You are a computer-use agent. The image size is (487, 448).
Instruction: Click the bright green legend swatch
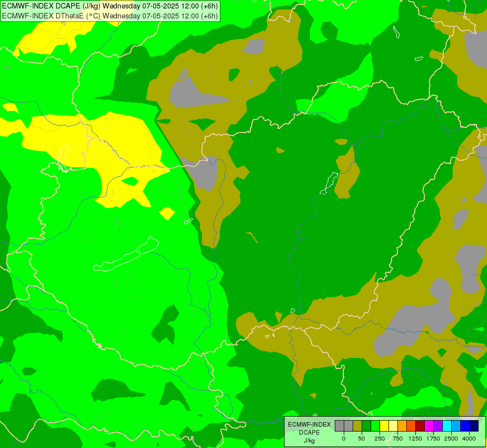(376, 426)
